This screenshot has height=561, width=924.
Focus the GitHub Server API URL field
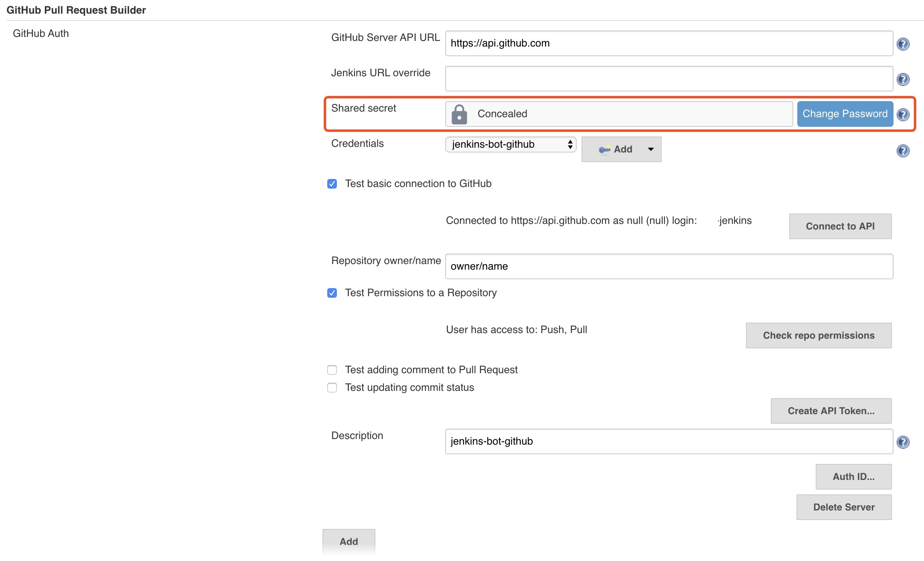coord(669,43)
